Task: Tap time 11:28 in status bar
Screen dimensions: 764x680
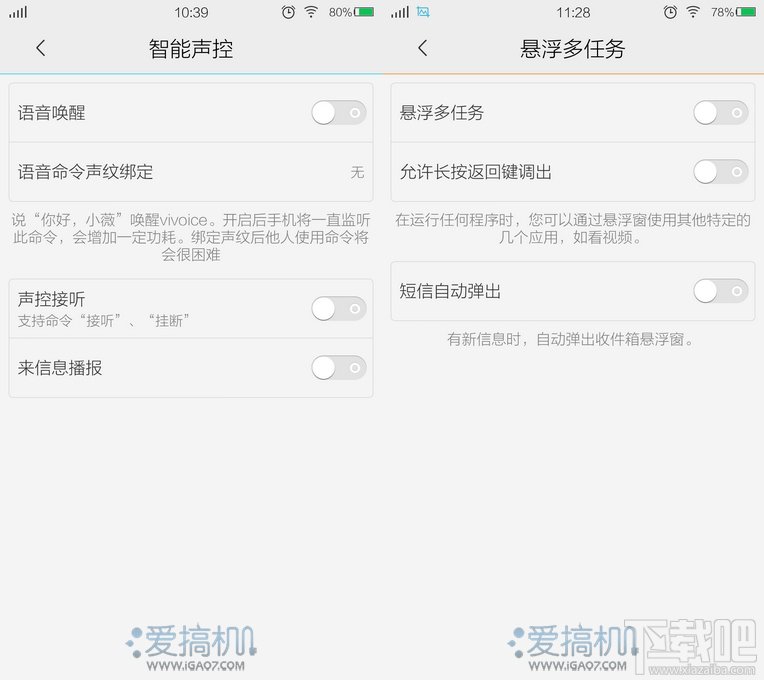Action: click(573, 12)
